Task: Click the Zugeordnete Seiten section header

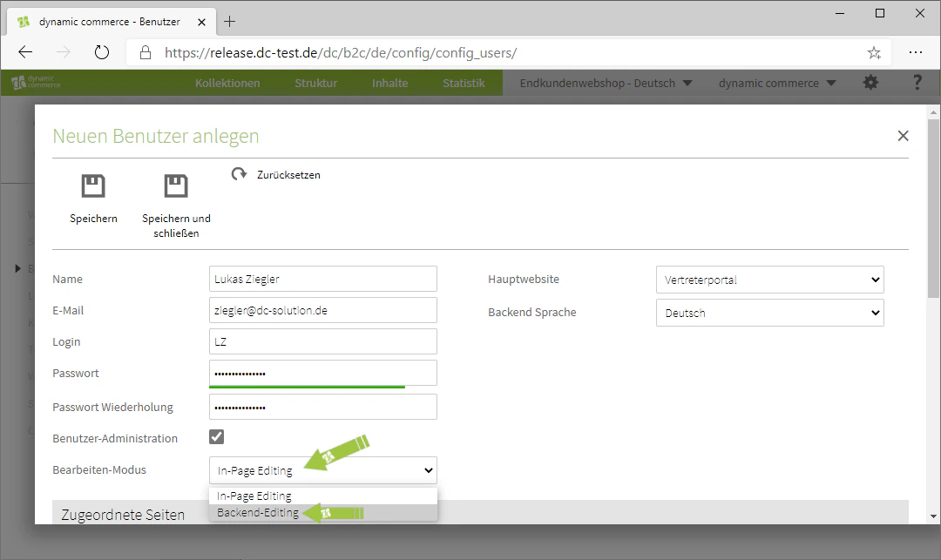Action: point(480,513)
